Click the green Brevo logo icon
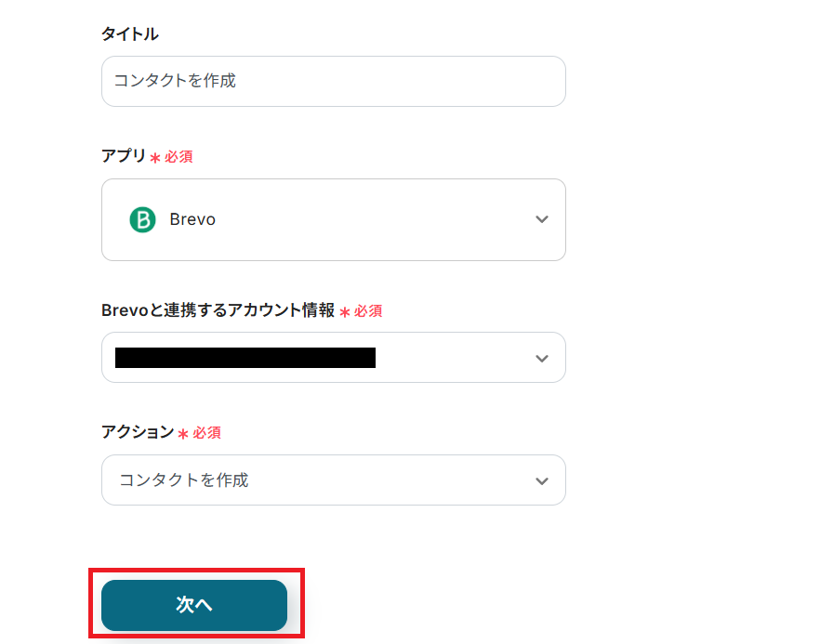Image resolution: width=820 pixels, height=644 pixels. coord(142,219)
